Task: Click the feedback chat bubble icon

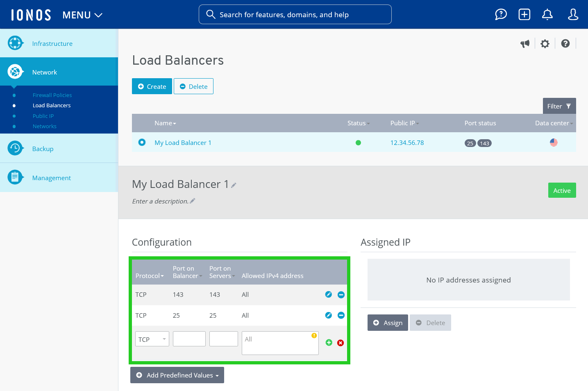Action: click(501, 14)
